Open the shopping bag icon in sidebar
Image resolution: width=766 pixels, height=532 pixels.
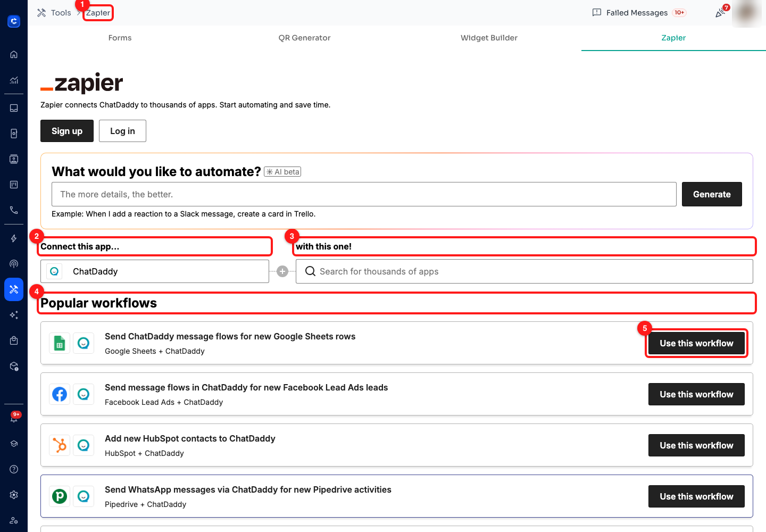(14, 340)
